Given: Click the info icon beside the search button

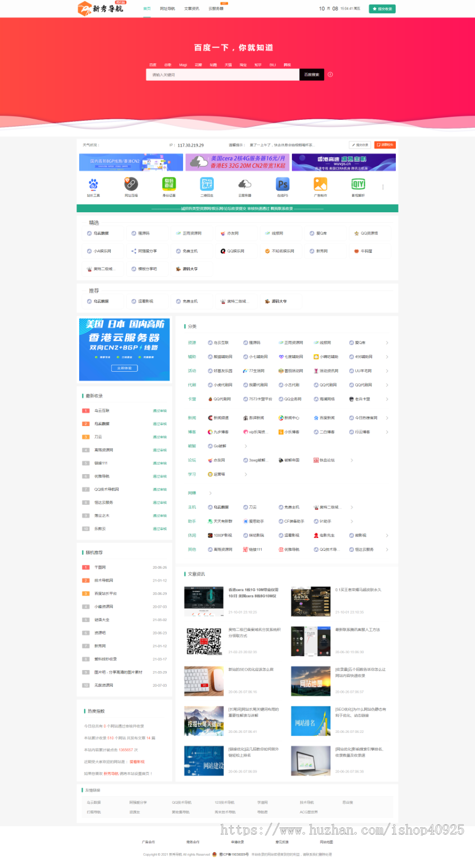Looking at the screenshot, I should (330, 74).
